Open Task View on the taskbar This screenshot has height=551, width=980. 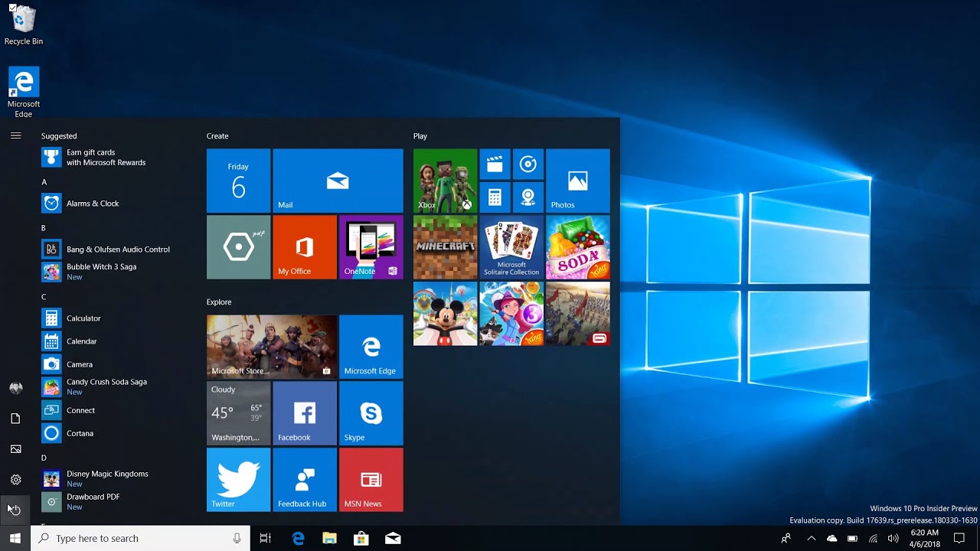(x=266, y=538)
